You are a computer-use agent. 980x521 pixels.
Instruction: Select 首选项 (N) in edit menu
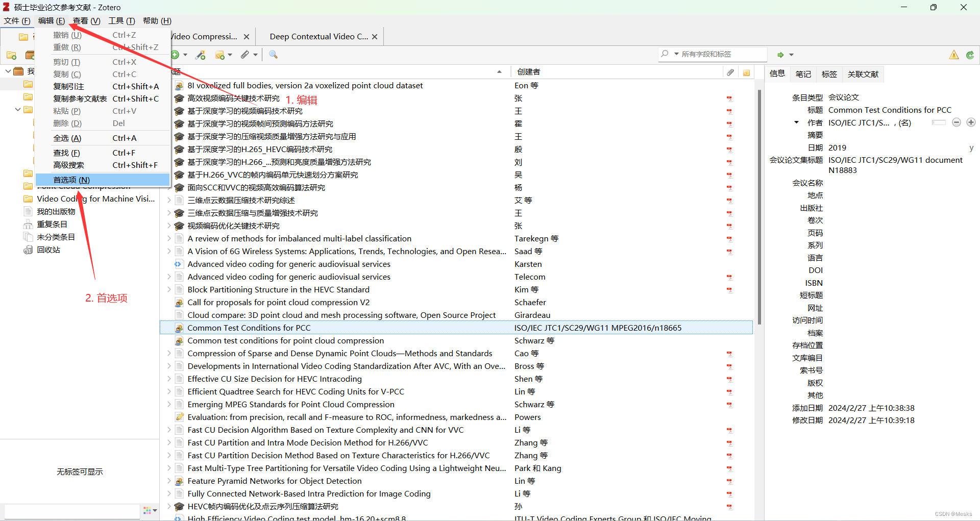[103, 180]
